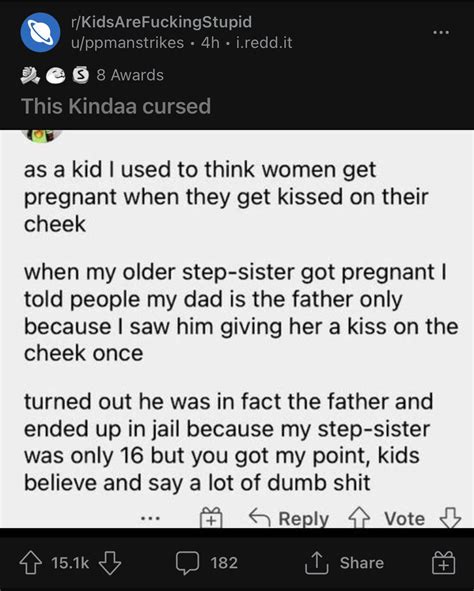Image resolution: width=474 pixels, height=591 pixels.
Task: Open the subreddit planet avatar icon
Action: point(40,32)
